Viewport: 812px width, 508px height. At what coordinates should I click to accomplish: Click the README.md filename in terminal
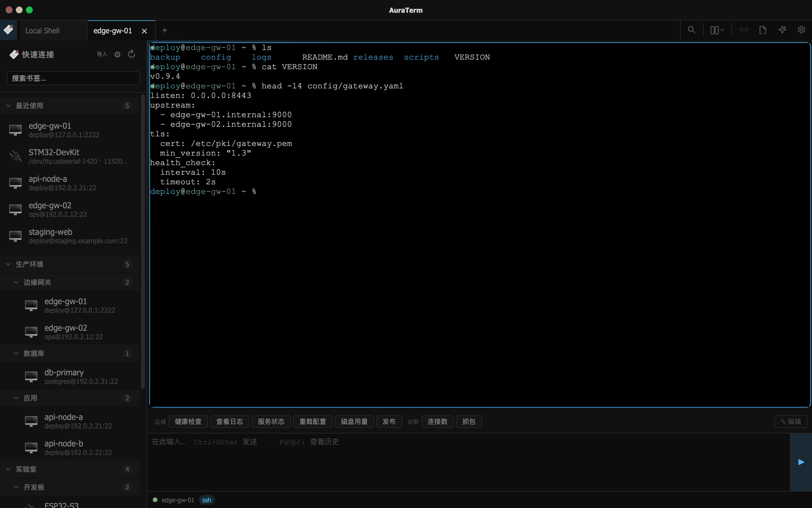pyautogui.click(x=325, y=57)
